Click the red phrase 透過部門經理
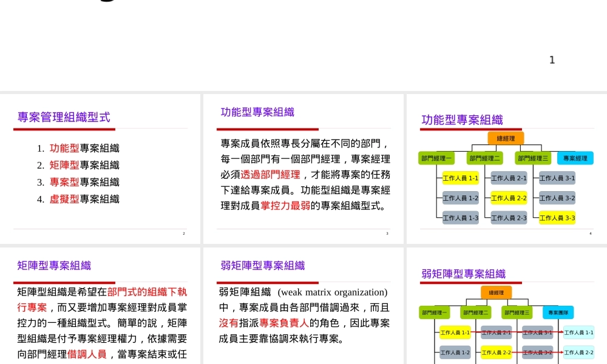This screenshot has width=607, height=364. (270, 175)
